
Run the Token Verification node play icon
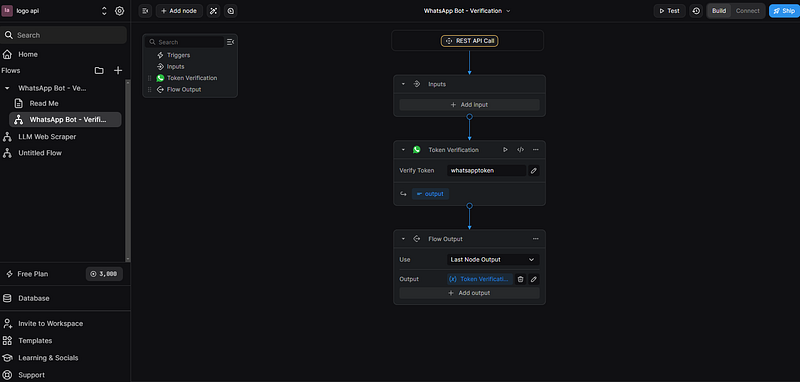[505, 150]
